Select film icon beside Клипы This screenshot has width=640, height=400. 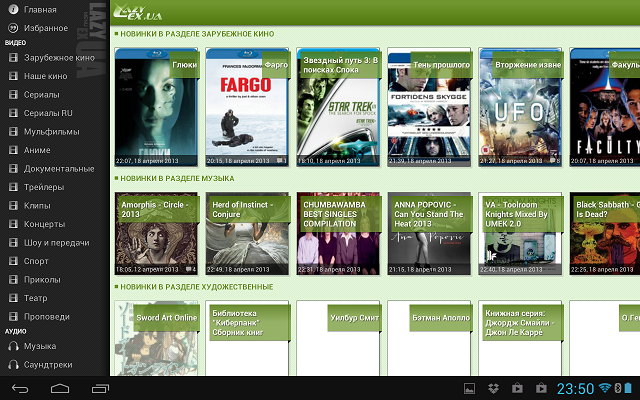pos(13,206)
